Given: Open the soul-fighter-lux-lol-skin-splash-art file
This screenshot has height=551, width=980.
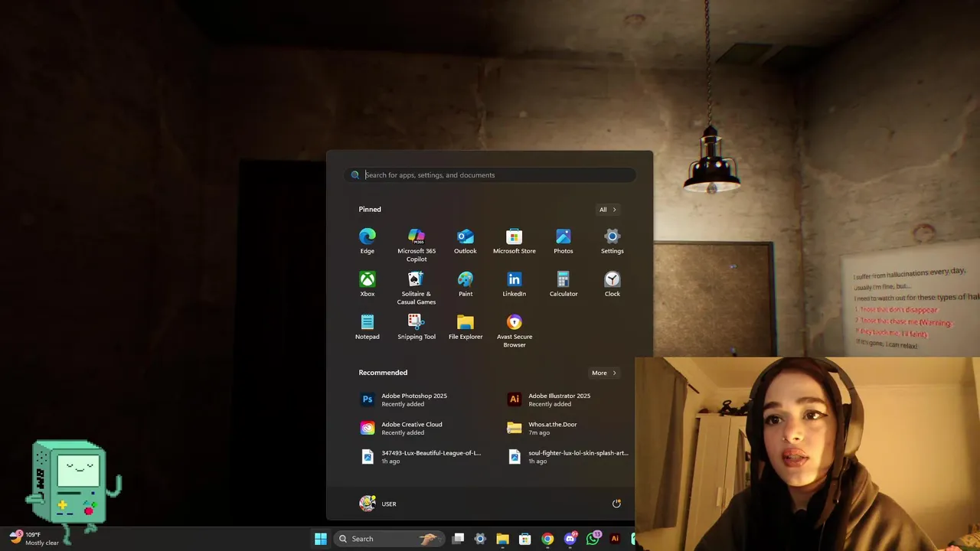Looking at the screenshot, I should point(568,457).
